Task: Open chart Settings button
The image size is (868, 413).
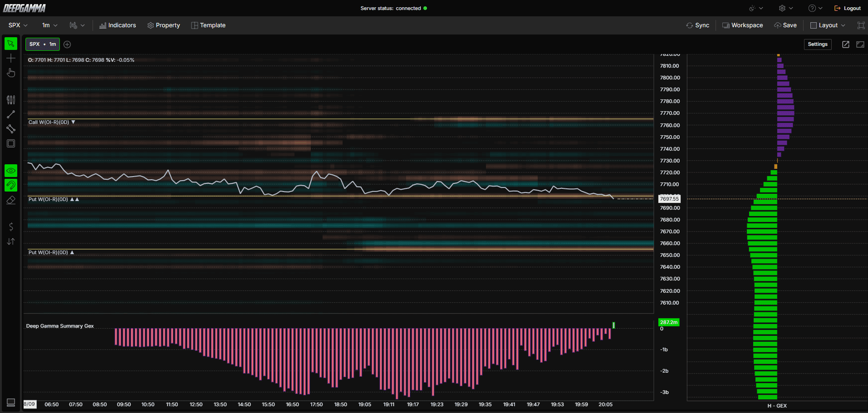Action: [x=818, y=44]
